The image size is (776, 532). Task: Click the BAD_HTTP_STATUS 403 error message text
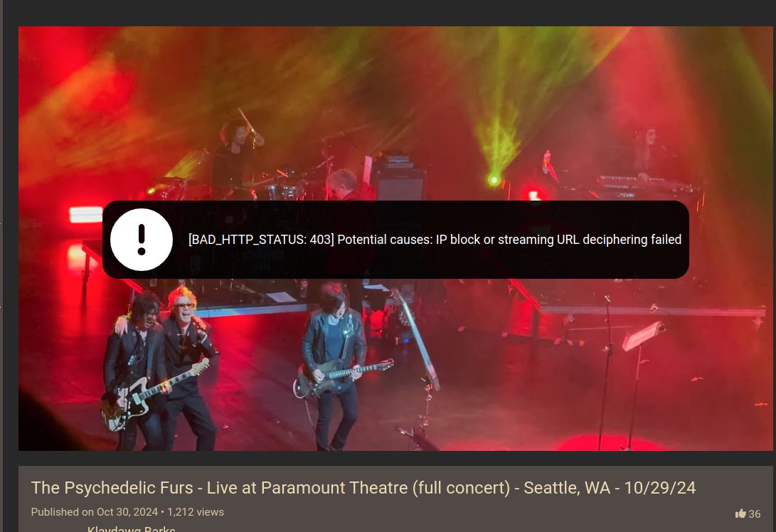pos(435,240)
